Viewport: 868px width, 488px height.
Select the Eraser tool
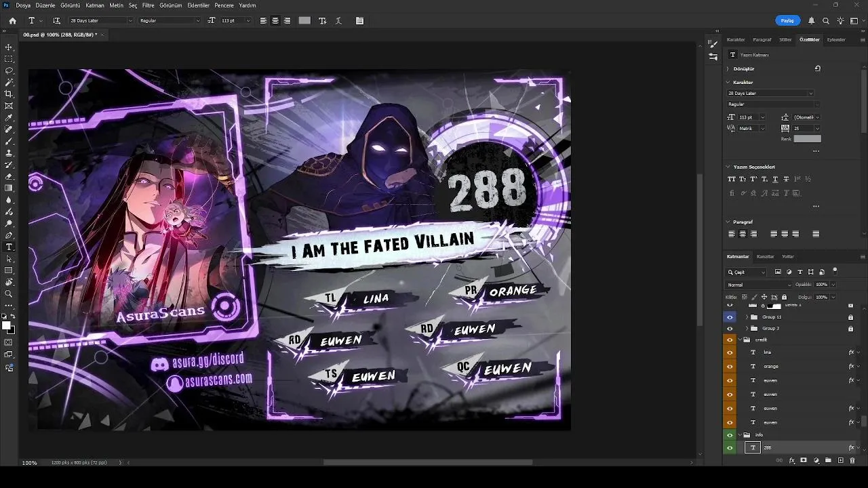[x=9, y=176]
